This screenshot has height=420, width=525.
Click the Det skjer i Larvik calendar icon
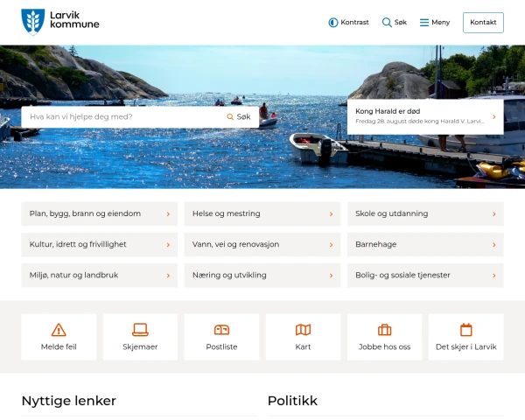pos(466,330)
